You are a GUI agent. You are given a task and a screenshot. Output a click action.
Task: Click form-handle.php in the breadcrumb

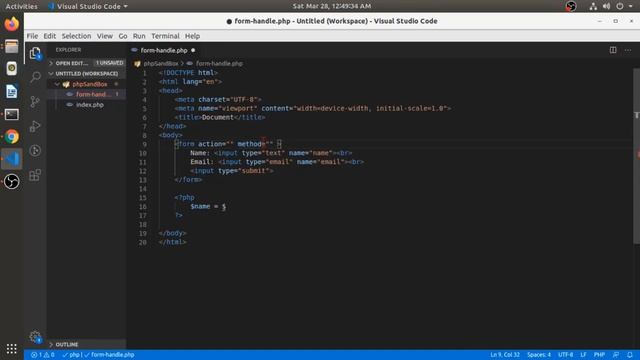(x=219, y=64)
